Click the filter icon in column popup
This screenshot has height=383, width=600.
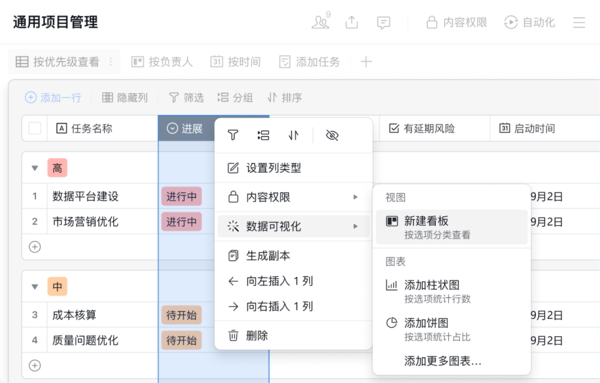click(233, 135)
